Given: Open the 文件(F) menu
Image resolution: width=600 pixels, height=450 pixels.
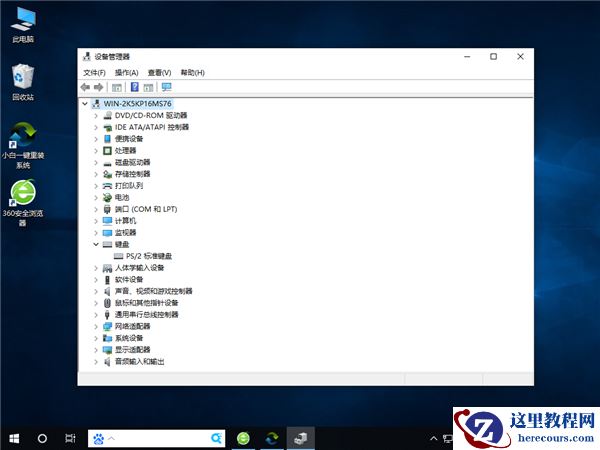Looking at the screenshot, I should (94, 72).
